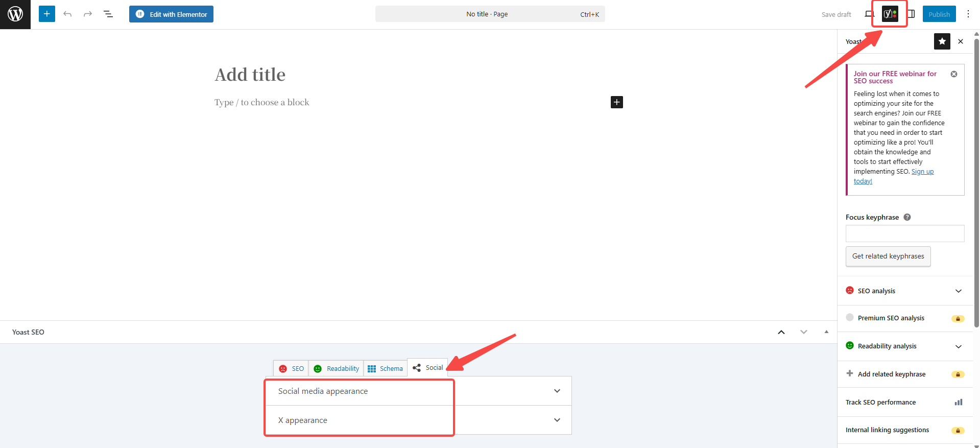980x448 pixels.
Task: Open the page preview laptop icon
Action: [869, 14]
